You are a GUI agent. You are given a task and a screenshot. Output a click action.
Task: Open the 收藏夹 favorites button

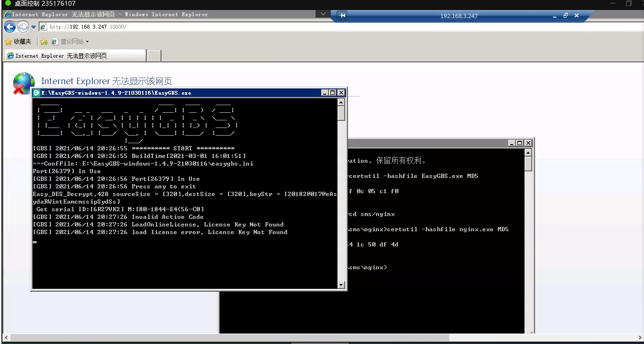click(x=18, y=42)
